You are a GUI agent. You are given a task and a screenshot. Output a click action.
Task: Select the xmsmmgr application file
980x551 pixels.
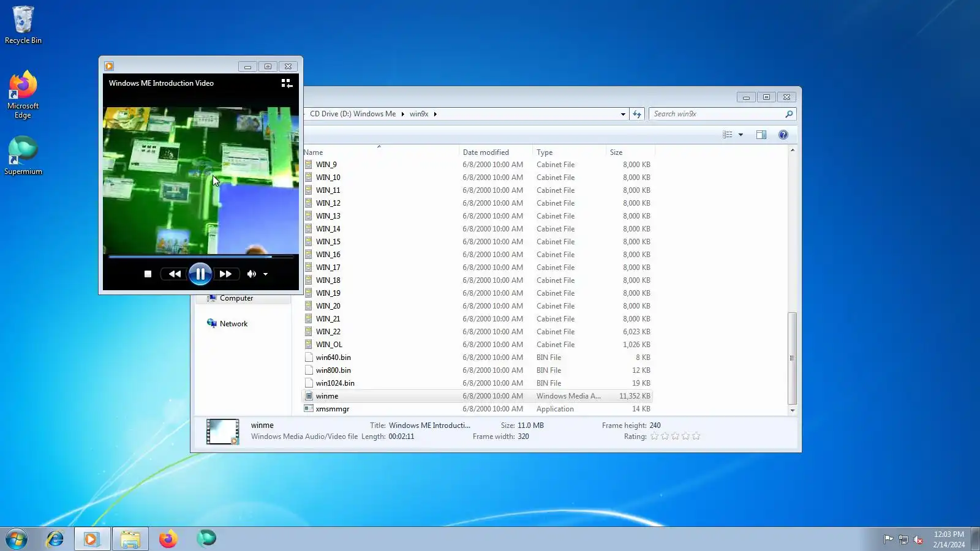pos(477,409)
